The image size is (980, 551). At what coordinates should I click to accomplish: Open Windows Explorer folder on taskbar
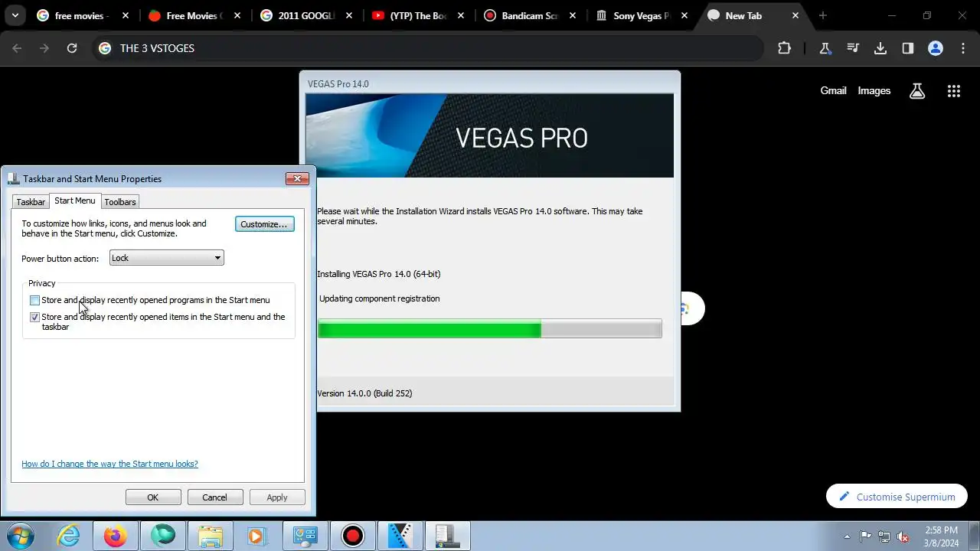coord(210,536)
